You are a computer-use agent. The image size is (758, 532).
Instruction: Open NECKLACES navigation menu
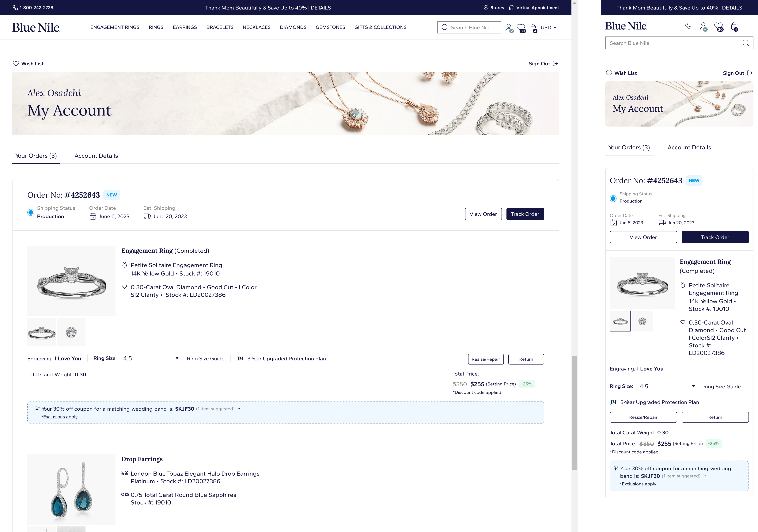[256, 27]
